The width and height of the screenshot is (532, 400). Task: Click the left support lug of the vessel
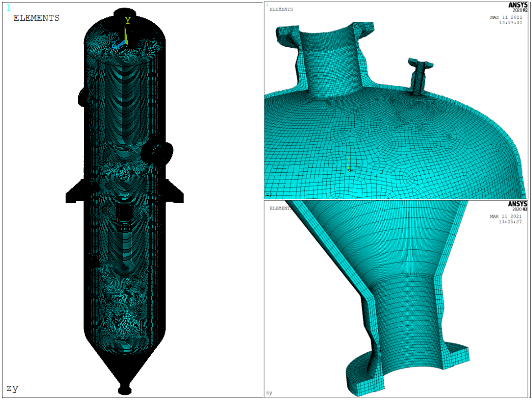(x=75, y=191)
